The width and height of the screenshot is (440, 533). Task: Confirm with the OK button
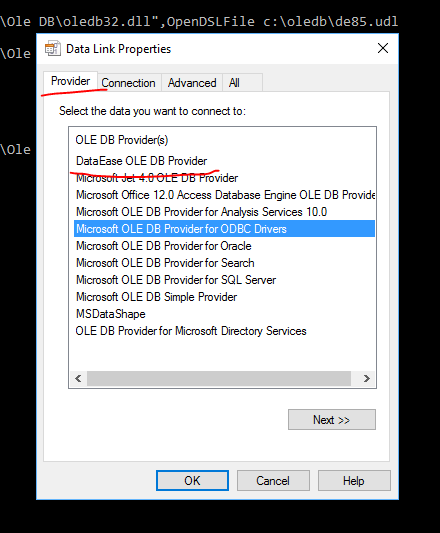[192, 480]
